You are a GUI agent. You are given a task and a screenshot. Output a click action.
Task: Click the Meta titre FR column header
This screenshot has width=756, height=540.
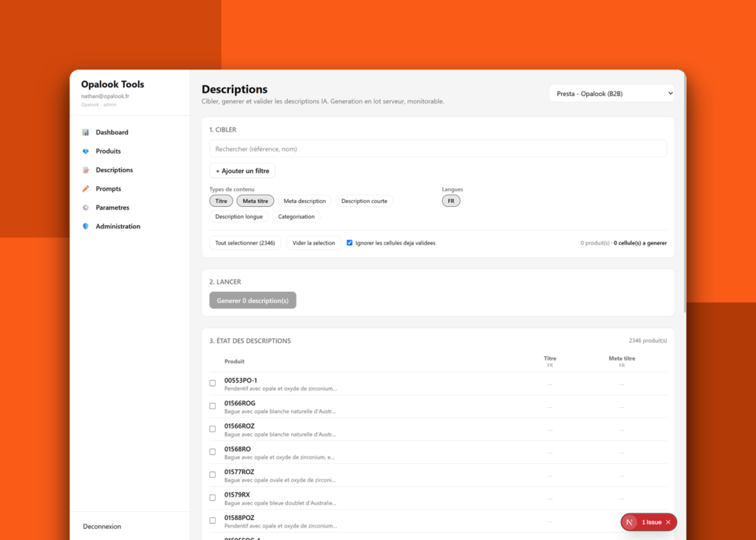pos(622,361)
